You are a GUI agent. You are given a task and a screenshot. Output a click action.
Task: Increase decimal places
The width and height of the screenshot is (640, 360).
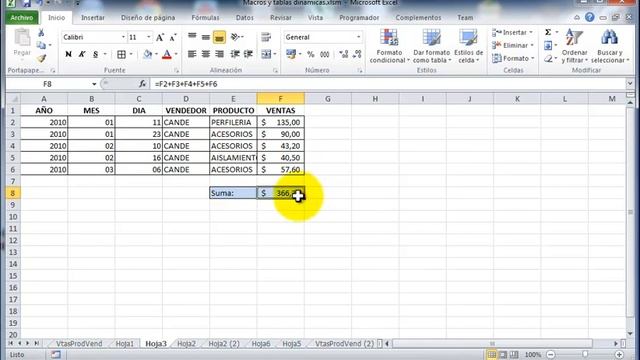(x=344, y=54)
